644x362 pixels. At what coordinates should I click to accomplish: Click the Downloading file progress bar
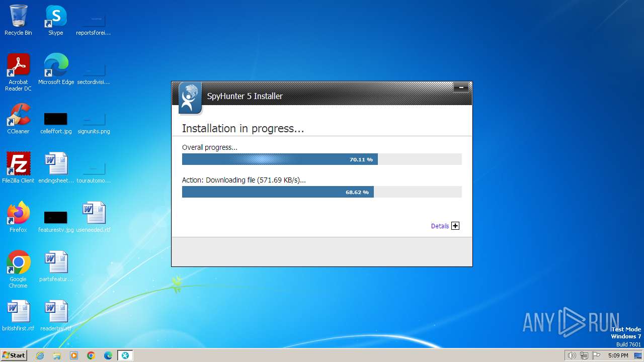click(321, 192)
